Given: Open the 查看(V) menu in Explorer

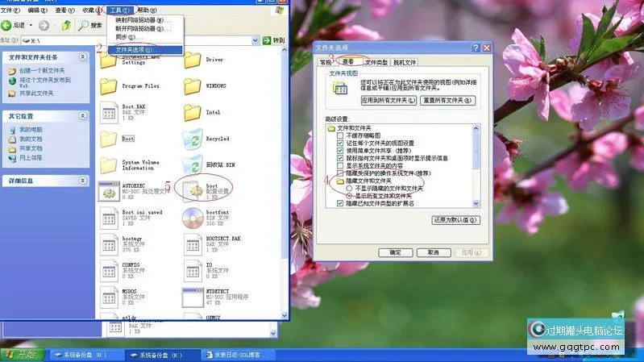Looking at the screenshot, I should click(x=65, y=10).
